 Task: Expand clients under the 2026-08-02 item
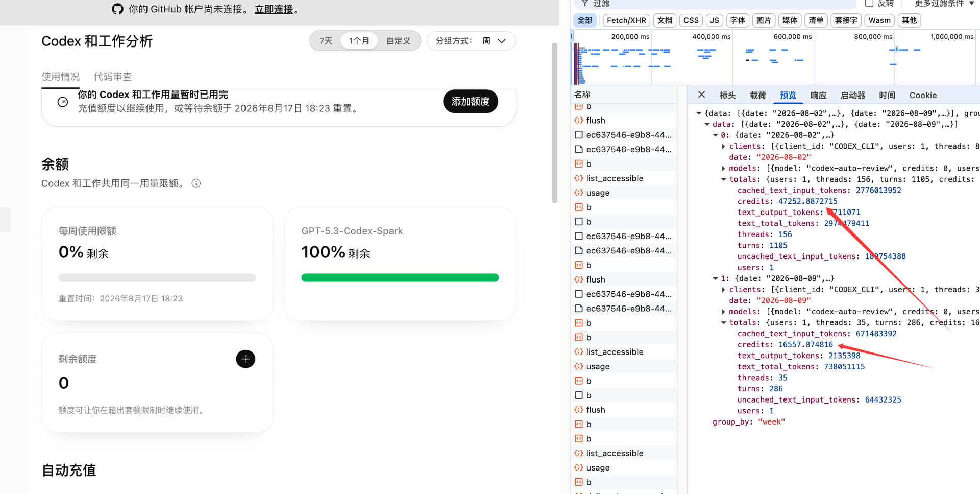[723, 146]
